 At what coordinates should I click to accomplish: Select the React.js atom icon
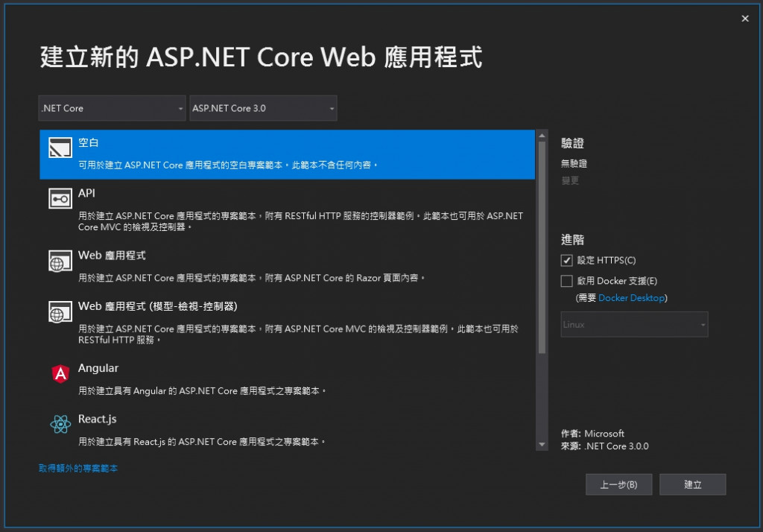[x=60, y=424]
